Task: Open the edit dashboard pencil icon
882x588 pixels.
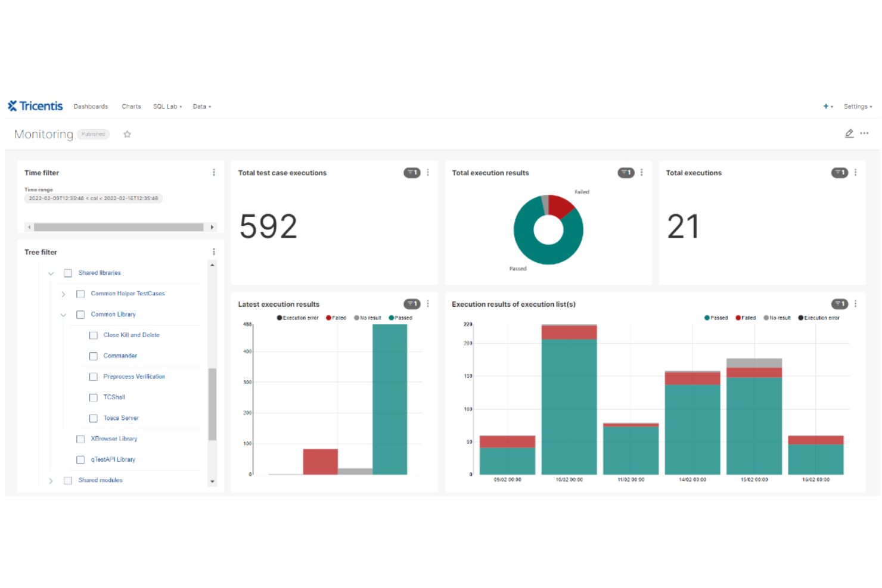Action: coord(850,133)
